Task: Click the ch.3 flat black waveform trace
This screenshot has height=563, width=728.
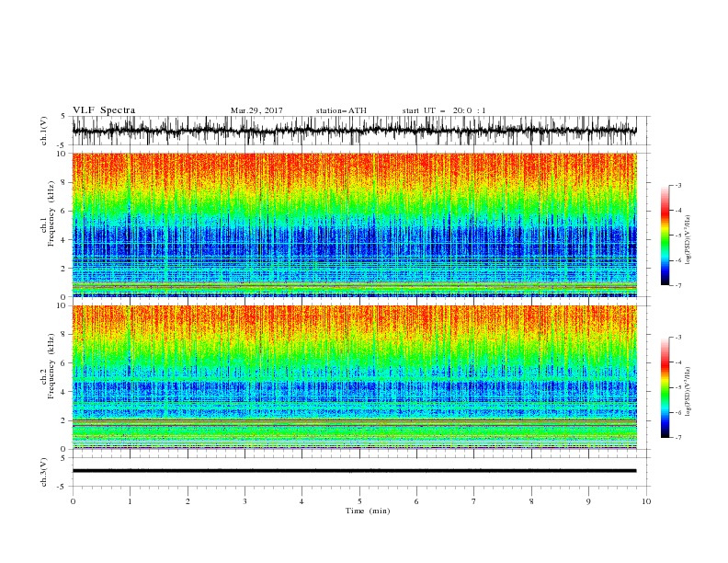Action: [x=354, y=471]
